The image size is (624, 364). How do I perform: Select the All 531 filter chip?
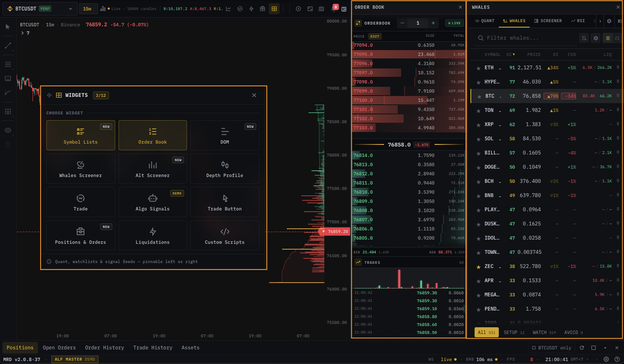(487, 332)
